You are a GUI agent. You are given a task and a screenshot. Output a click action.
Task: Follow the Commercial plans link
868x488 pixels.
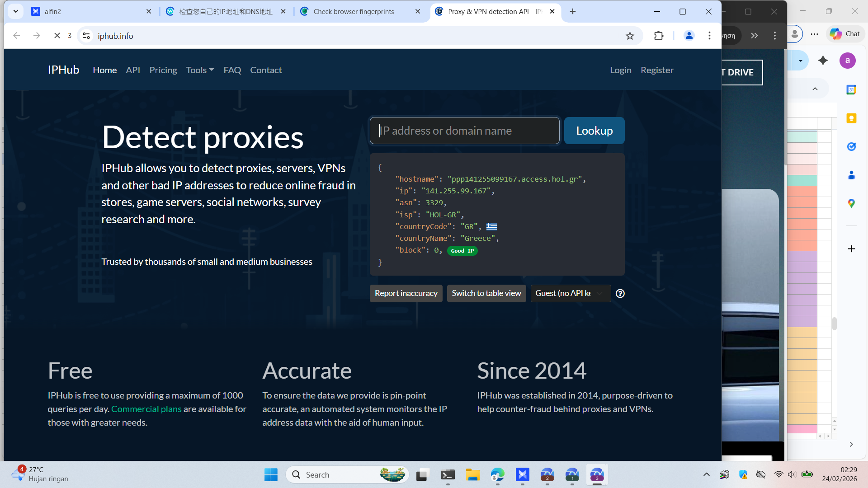tap(146, 409)
